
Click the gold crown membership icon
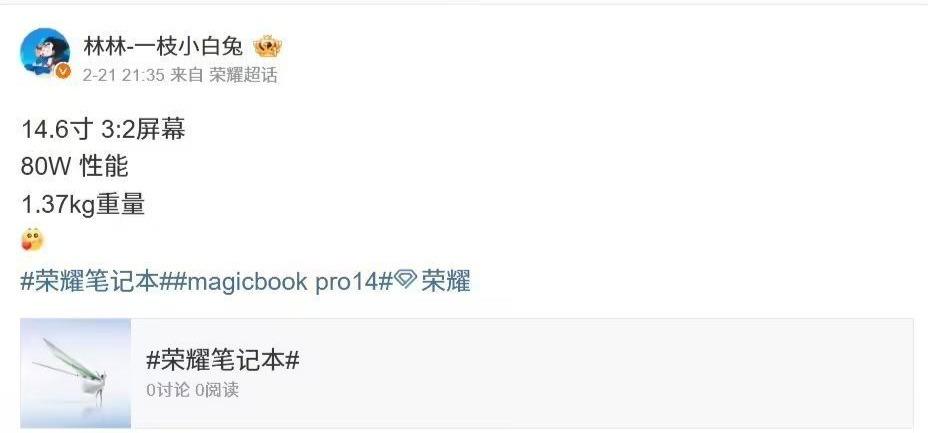pyautogui.click(x=267, y=46)
